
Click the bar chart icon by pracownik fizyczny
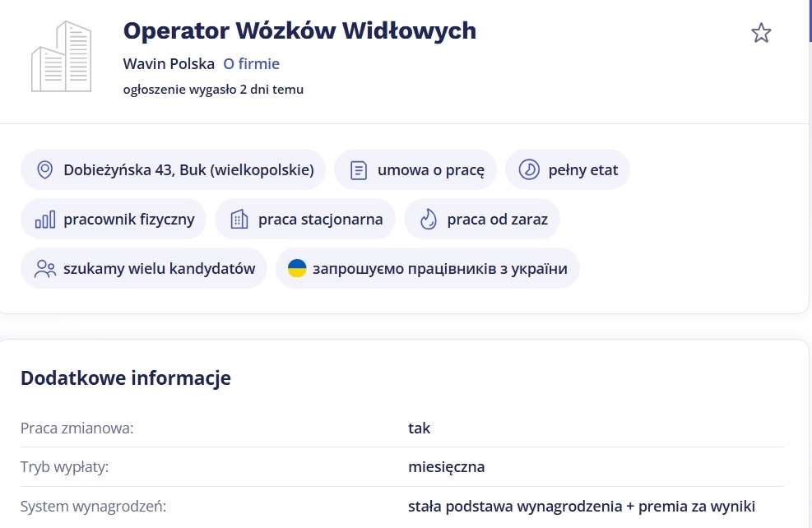click(45, 220)
